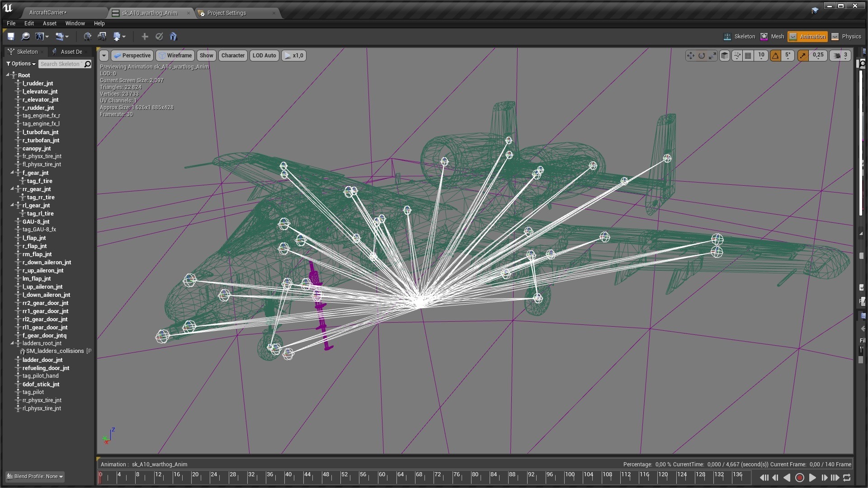
Task: Step forward one frame
Action: [x=824, y=478]
